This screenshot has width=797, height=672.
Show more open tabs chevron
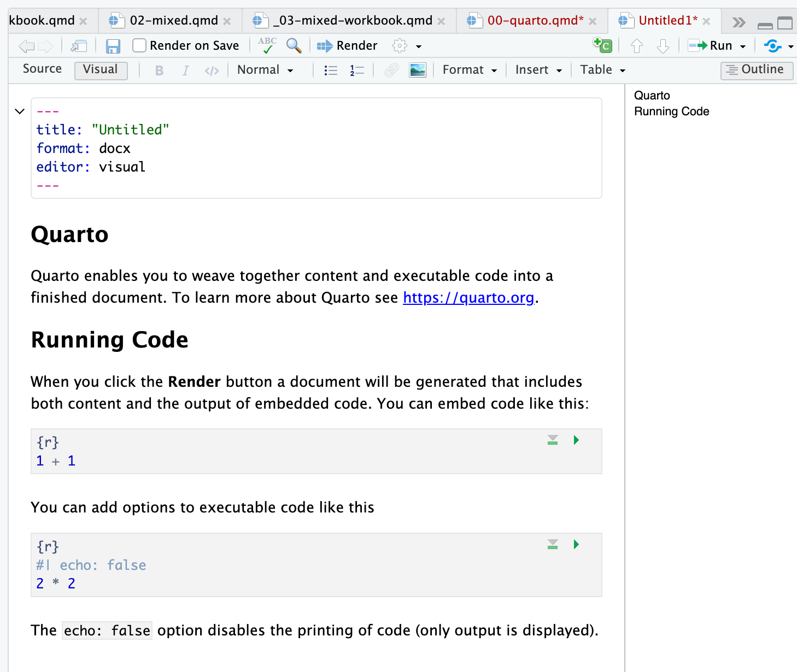739,22
